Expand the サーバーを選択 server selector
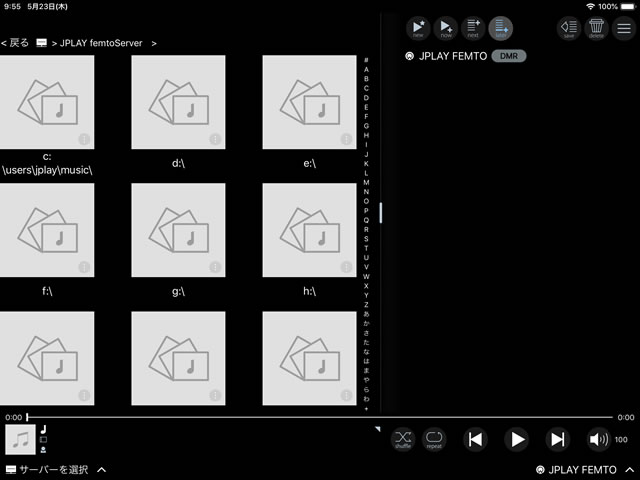This screenshot has width=640, height=480. [56, 469]
